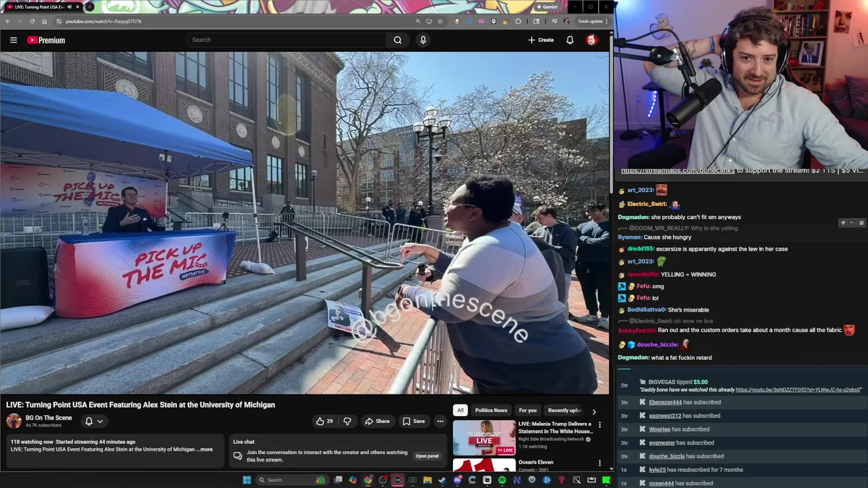The image size is (868, 488).
Task: Show more filter chips arrow
Action: [x=594, y=411]
